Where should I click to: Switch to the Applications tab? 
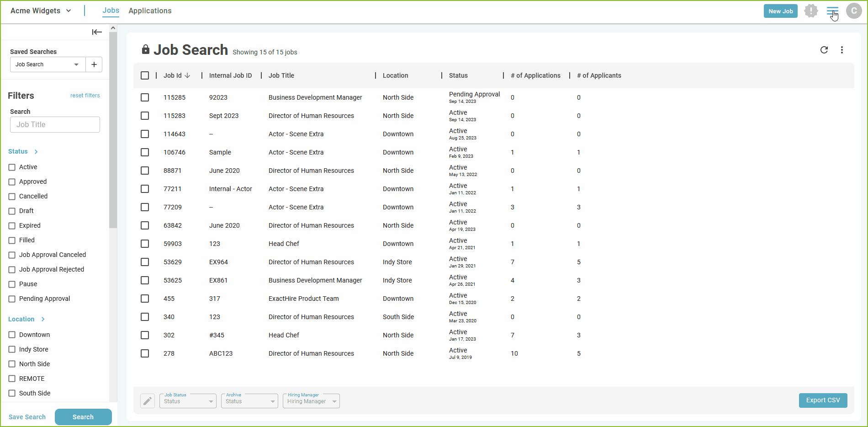pos(150,11)
